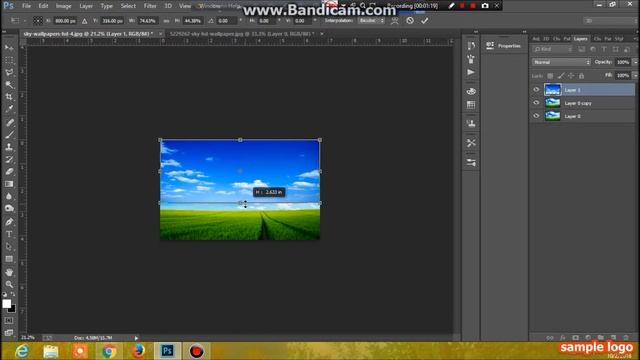Toggle lock transparent pixels
640x360 pixels.
click(x=550, y=76)
